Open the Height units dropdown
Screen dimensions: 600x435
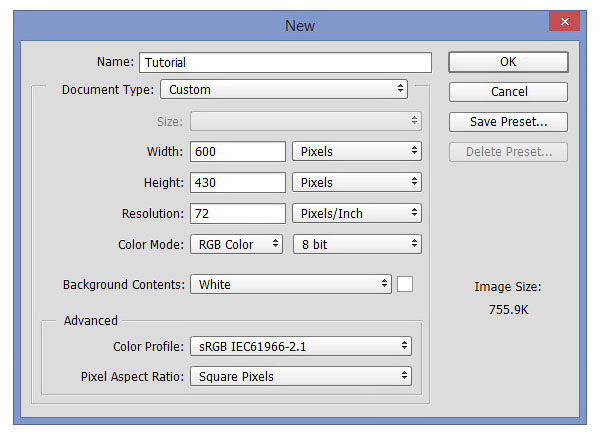coord(357,182)
